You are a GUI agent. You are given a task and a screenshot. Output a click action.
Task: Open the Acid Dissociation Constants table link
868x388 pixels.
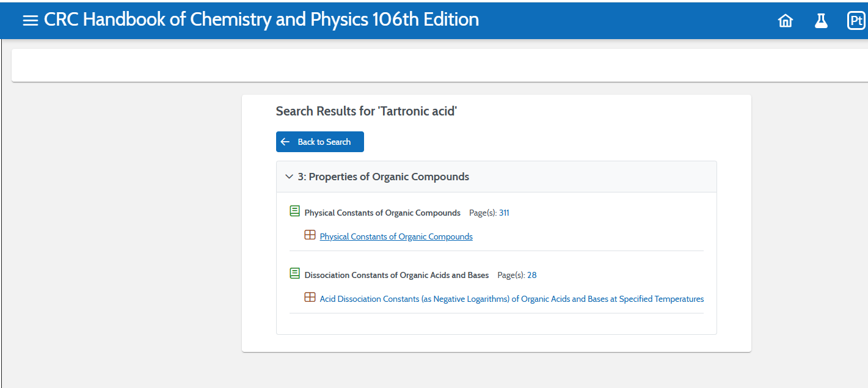(x=511, y=299)
